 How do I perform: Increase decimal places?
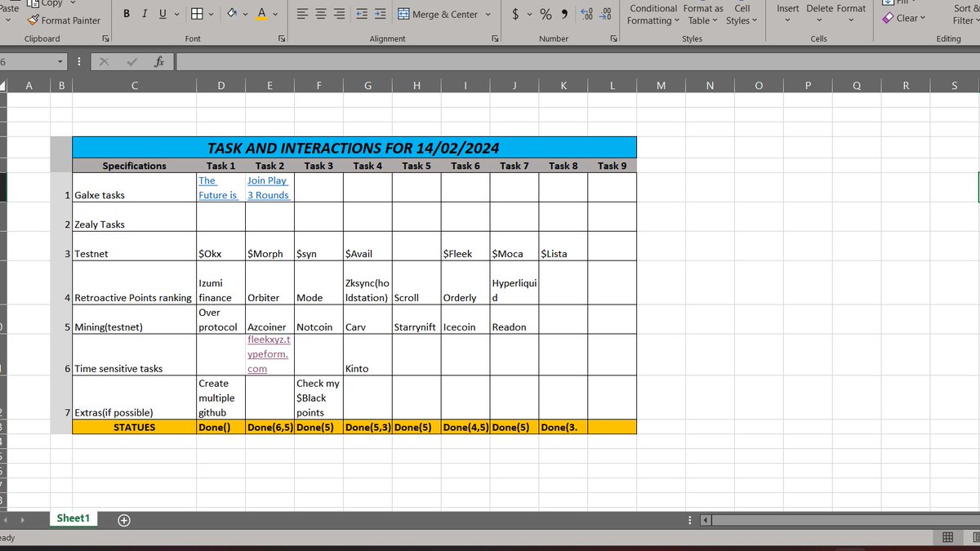tap(587, 14)
